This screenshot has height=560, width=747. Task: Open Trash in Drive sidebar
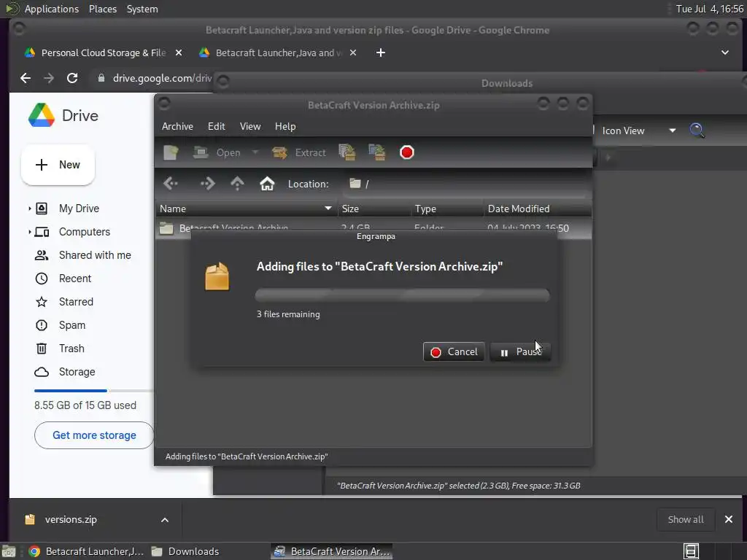point(71,349)
